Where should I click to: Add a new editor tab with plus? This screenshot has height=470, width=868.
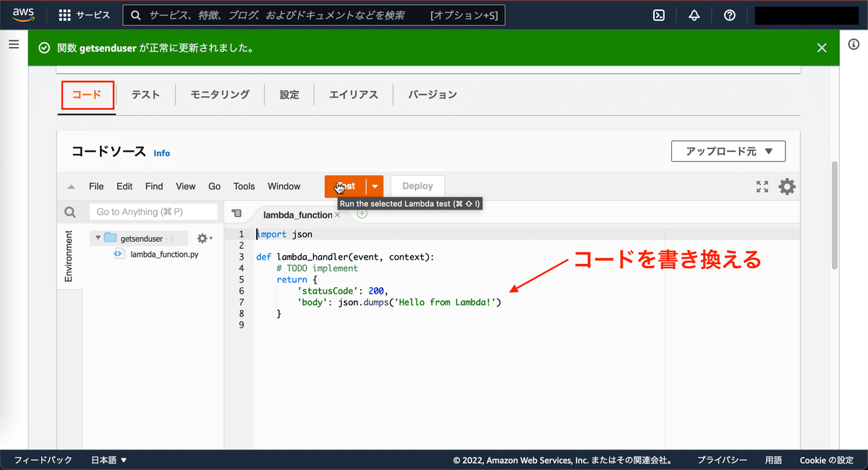362,213
